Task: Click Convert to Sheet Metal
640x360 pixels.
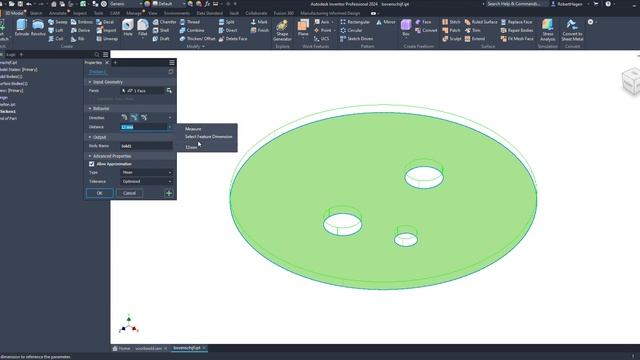Action: point(572,30)
